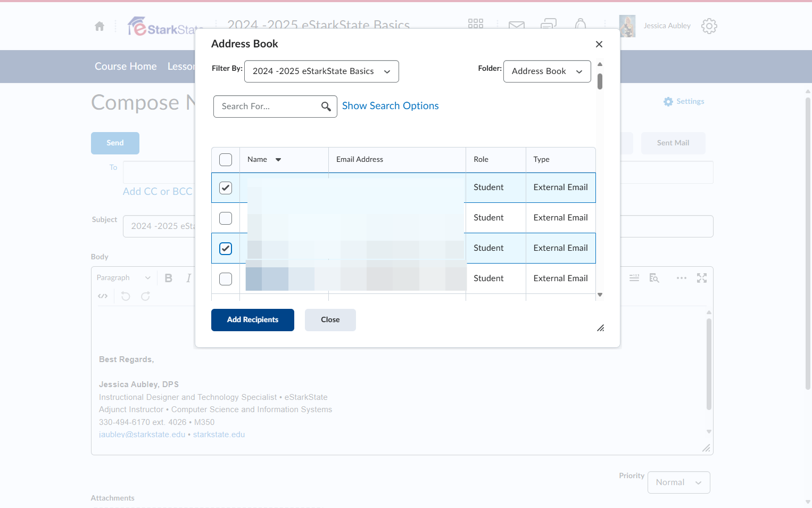Click the source code editor icon

103,296
